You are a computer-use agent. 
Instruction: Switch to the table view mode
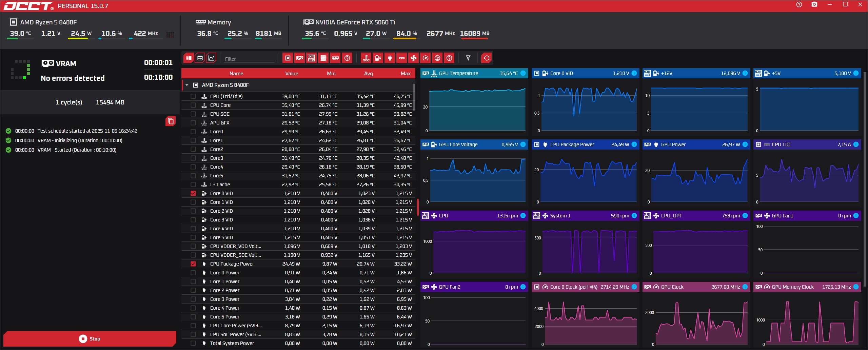(200, 58)
